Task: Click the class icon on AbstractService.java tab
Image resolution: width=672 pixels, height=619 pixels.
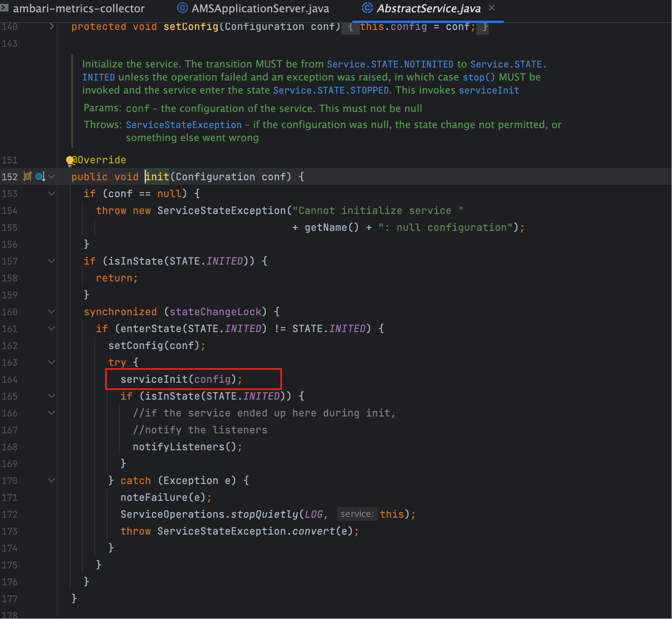Action: coord(367,8)
